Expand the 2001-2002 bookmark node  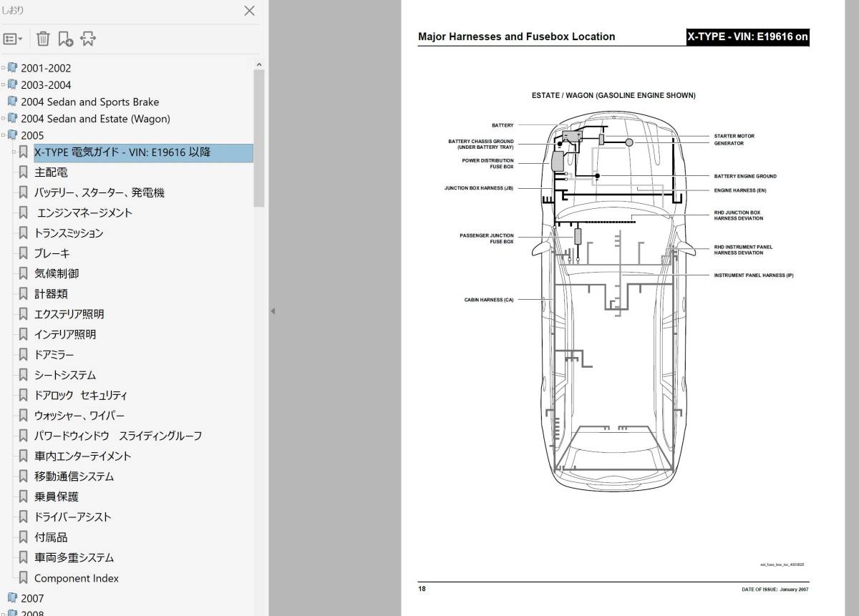(x=4, y=68)
